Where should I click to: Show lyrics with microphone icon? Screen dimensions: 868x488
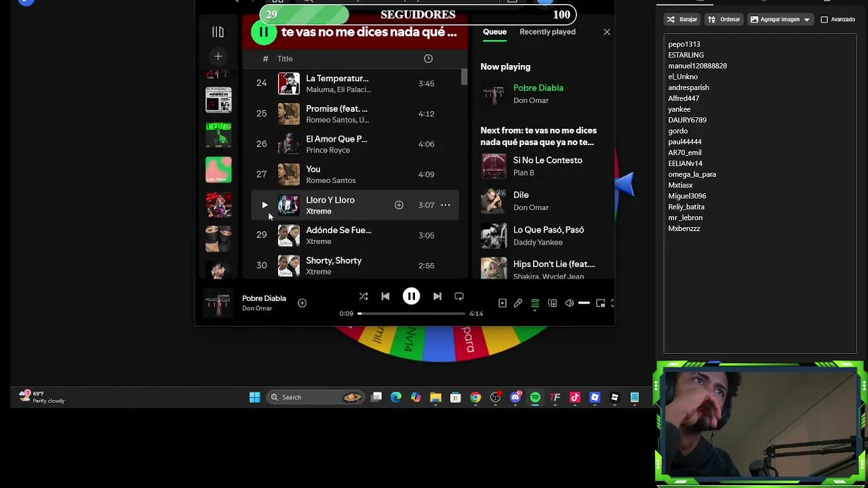[518, 303]
